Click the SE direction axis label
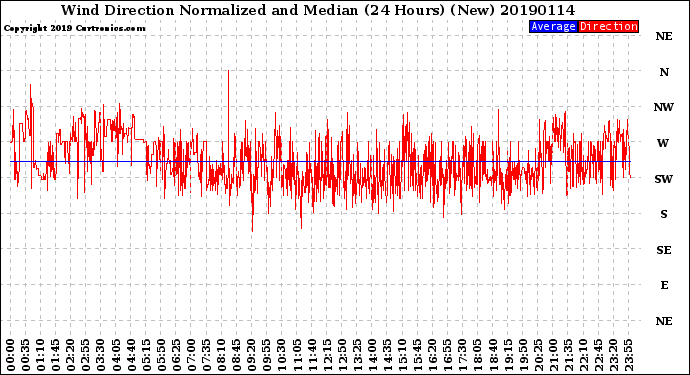The image size is (690, 375). coord(664,250)
